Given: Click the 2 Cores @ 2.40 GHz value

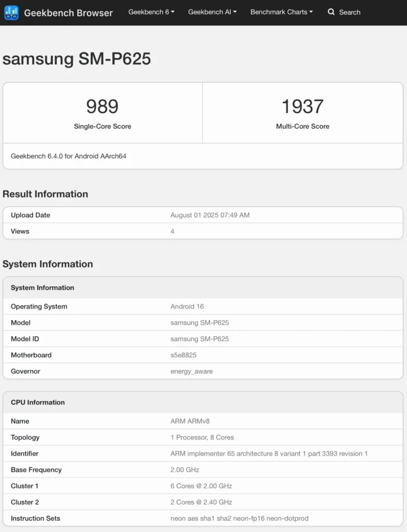Looking at the screenshot, I should (201, 502).
